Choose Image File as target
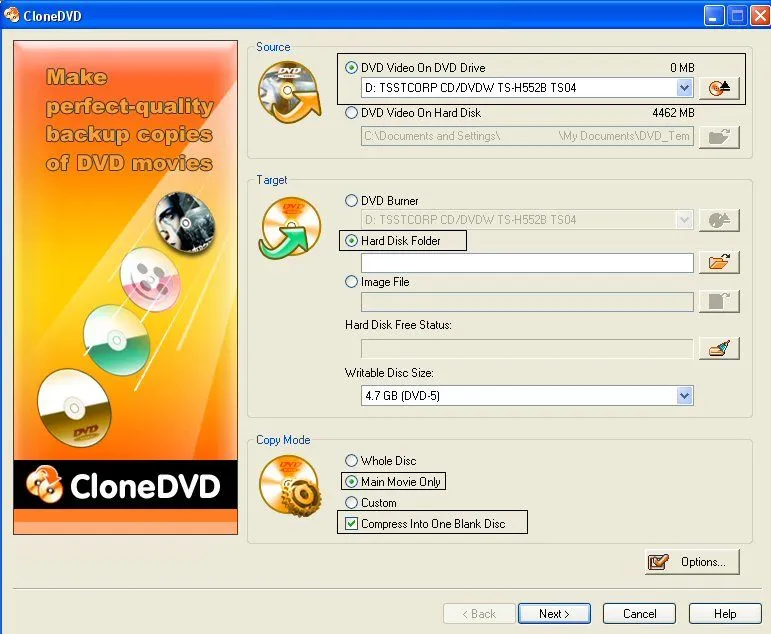The height and width of the screenshot is (634, 771). tap(351, 282)
